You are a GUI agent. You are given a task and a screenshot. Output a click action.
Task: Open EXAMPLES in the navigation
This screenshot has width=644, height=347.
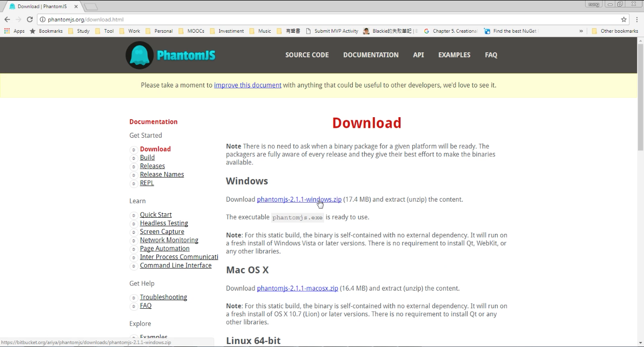point(454,55)
